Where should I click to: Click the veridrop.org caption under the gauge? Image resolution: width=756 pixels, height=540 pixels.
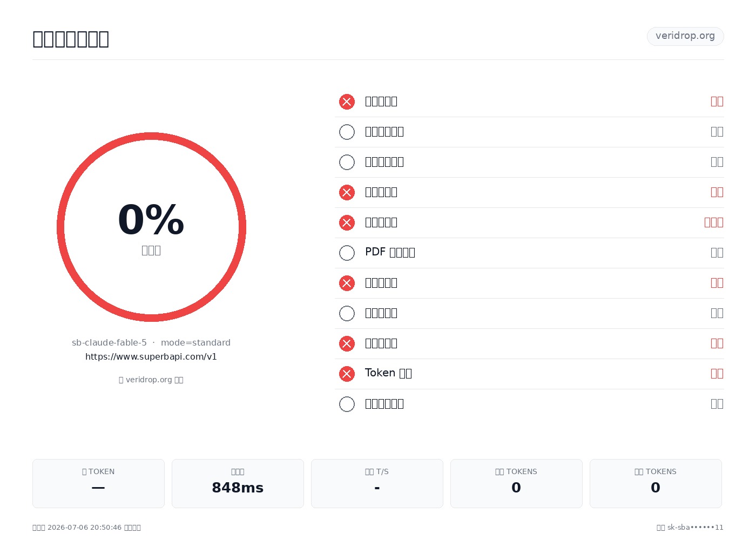151,380
